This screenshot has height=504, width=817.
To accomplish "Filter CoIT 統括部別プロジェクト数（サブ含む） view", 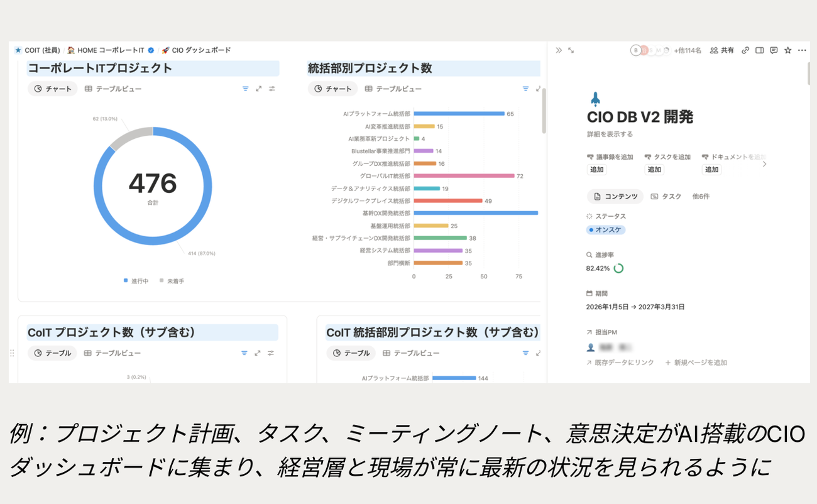I will point(525,353).
